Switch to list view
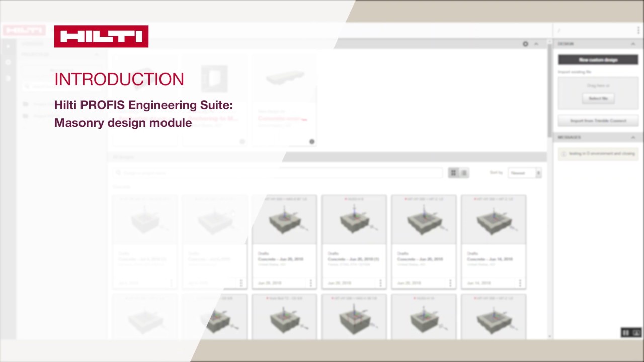This screenshot has width=644, height=362. click(x=464, y=173)
